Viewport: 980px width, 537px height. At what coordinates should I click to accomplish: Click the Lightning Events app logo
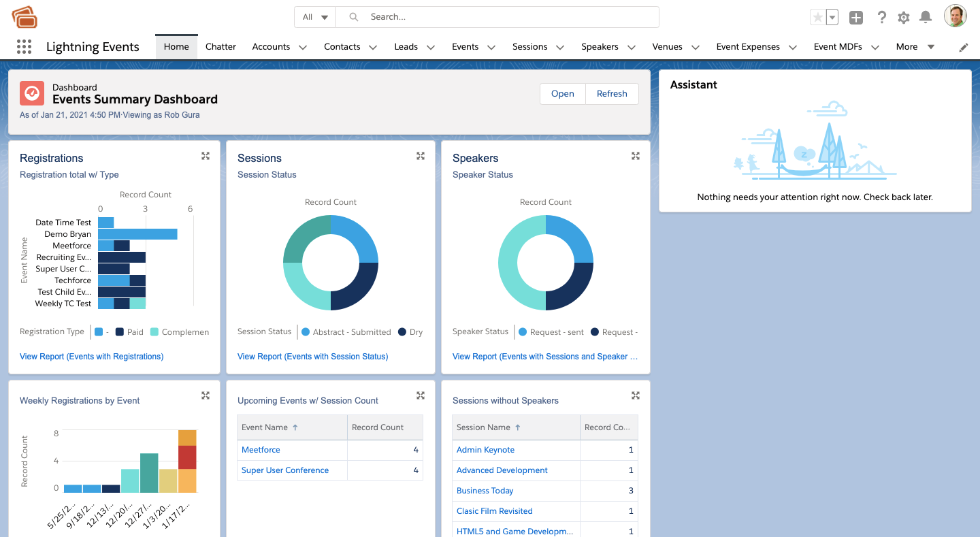coord(25,16)
